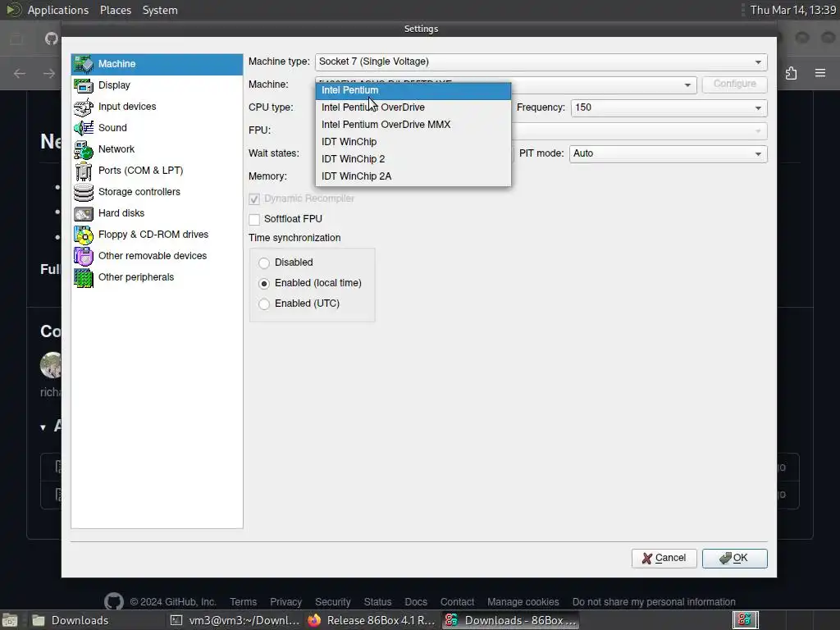Open Input devices via its icon
The image size is (840, 630).
84,107
